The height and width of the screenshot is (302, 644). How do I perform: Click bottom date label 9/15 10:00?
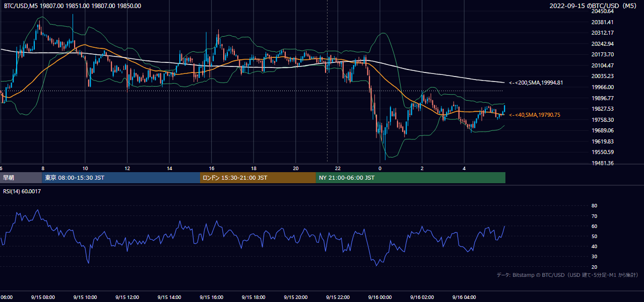pyautogui.click(x=85, y=297)
